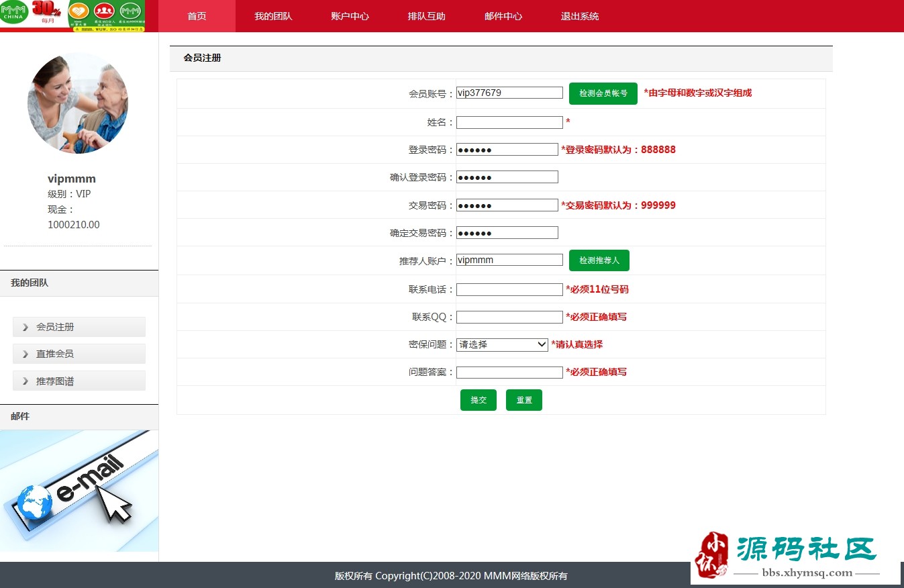Viewport: 904px width, 588px height.
Task: Click the arrow icon beside 推荐图谱
Action: (26, 381)
